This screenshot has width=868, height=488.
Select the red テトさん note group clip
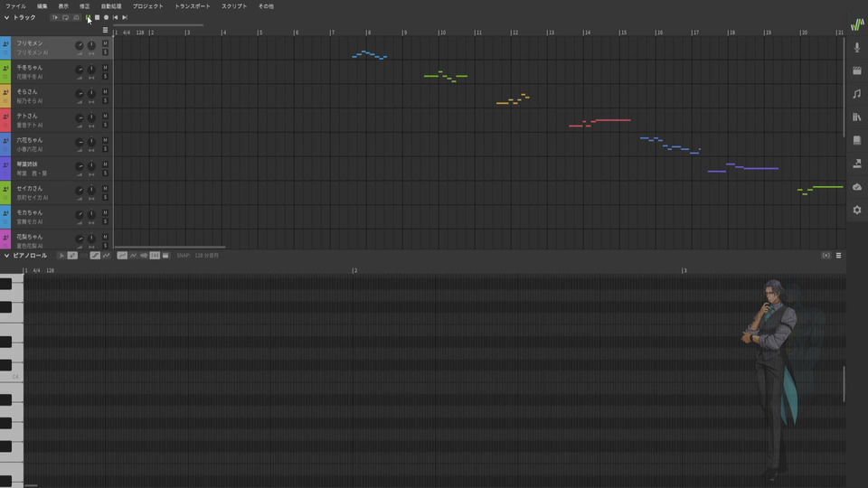[599, 123]
